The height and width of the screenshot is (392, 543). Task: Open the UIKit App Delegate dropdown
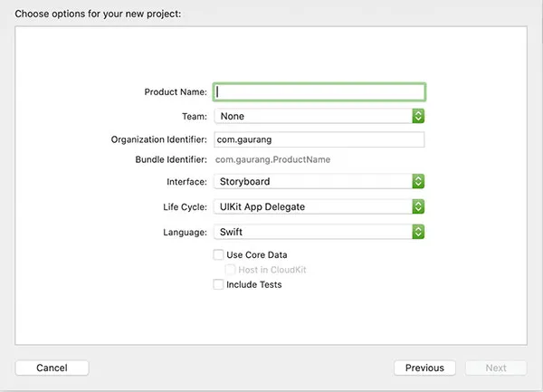312,206
